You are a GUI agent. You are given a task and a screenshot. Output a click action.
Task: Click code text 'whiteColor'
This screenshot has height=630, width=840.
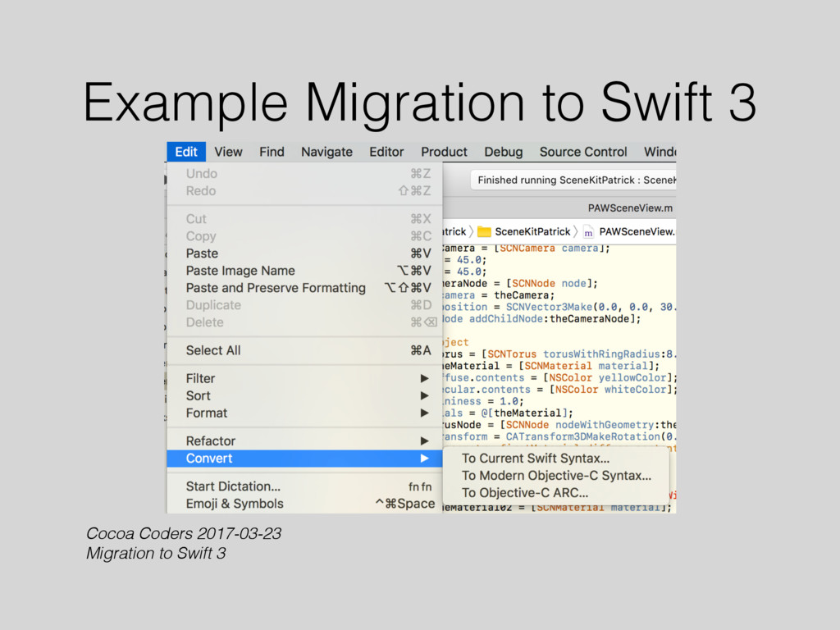(x=636, y=390)
